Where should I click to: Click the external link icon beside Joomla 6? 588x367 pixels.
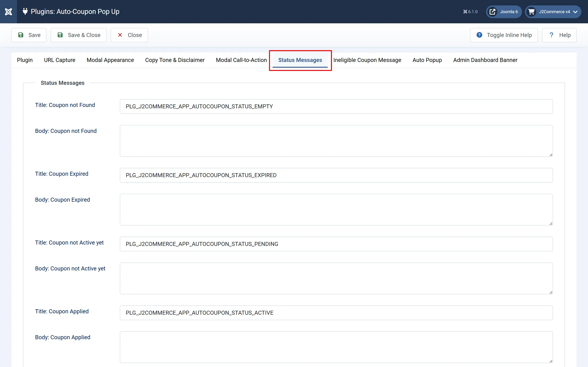coord(492,12)
